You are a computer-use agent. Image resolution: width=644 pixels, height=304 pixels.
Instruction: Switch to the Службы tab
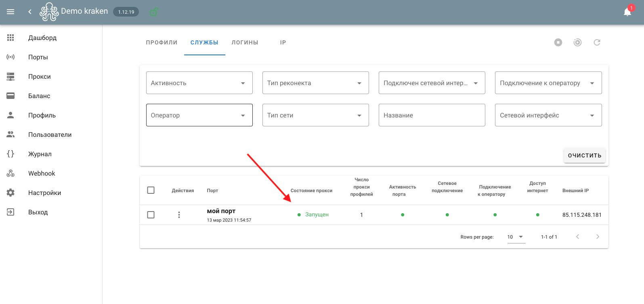pos(204,42)
